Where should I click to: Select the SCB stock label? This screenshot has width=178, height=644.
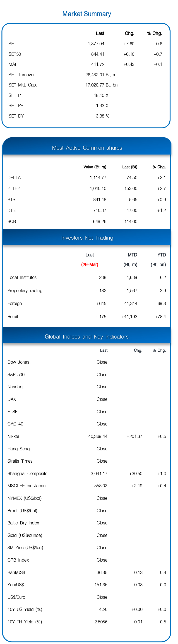pos(12,221)
